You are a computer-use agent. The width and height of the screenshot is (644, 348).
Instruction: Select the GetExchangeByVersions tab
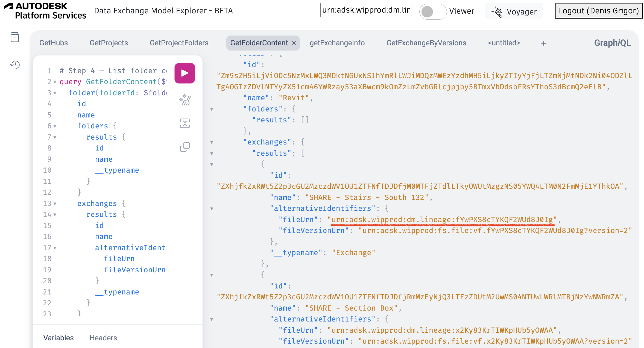426,43
